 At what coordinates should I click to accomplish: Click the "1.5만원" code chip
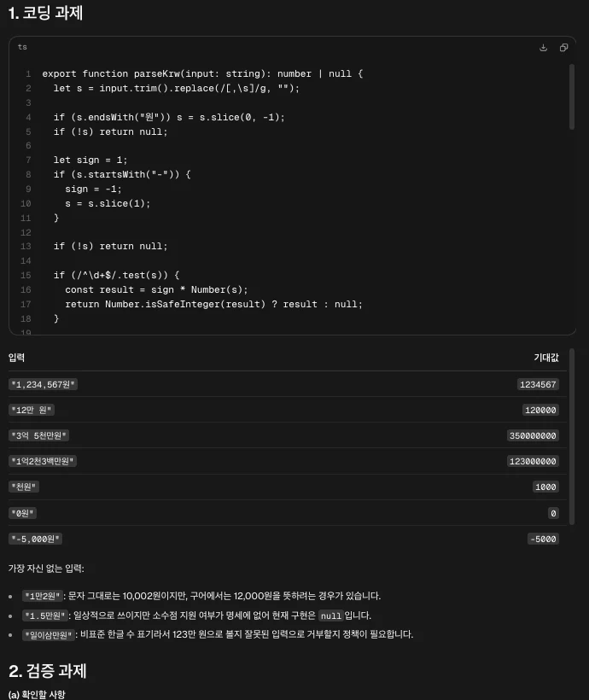point(45,615)
